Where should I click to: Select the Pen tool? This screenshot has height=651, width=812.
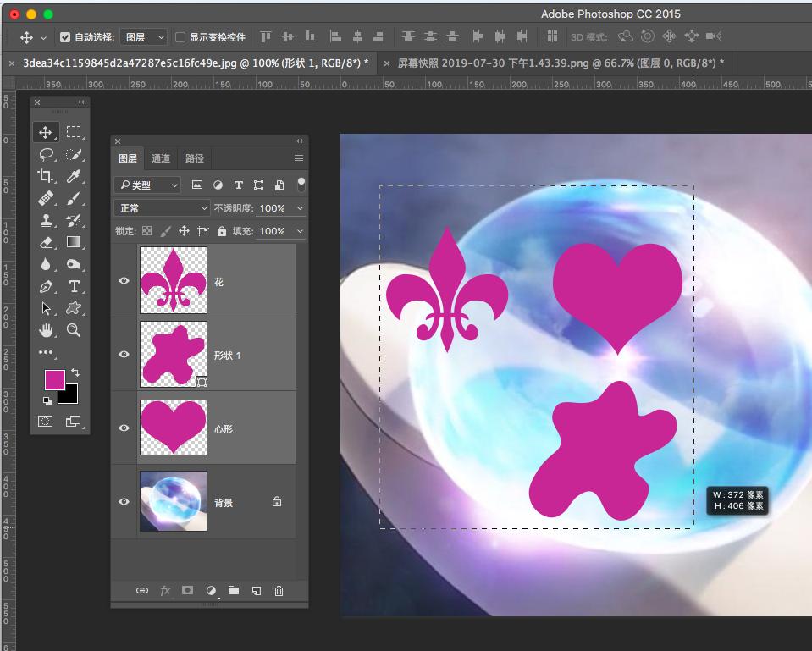click(46, 287)
